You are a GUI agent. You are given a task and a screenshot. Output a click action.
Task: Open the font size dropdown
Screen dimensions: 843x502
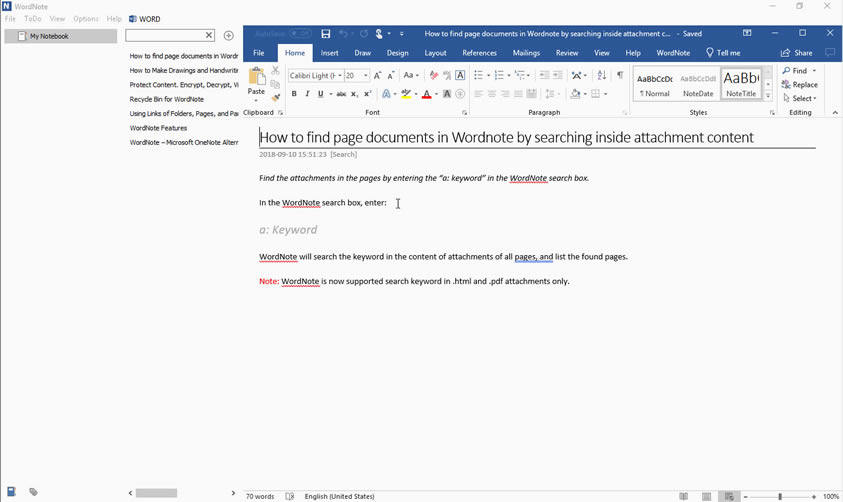click(365, 76)
